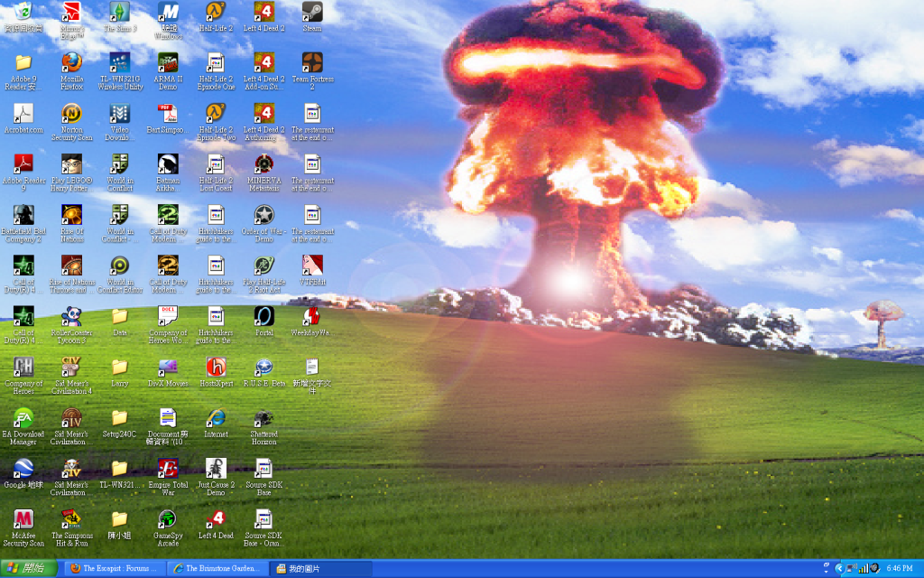
Task: Expand hidden system tray icons chevron
Action: (839, 569)
